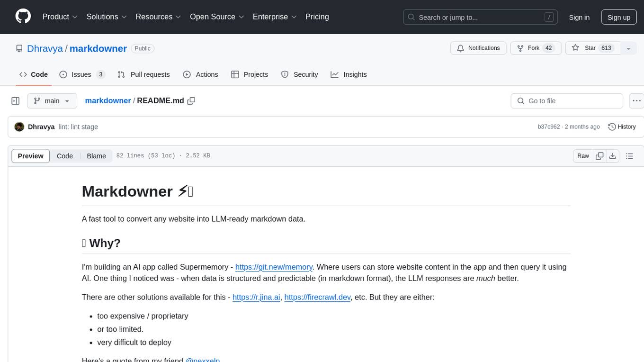The image size is (644, 362).
Task: View file History
Action: pyautogui.click(x=622, y=127)
